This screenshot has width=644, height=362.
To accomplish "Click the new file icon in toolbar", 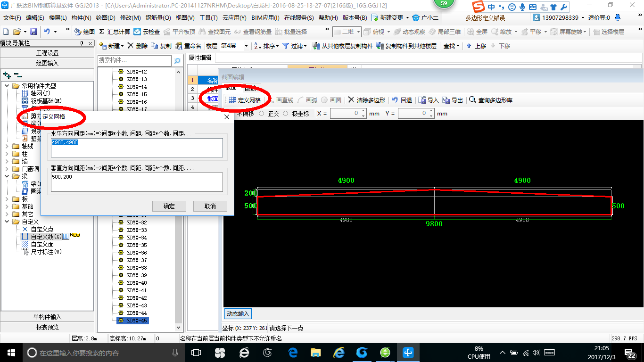I will tap(6, 32).
